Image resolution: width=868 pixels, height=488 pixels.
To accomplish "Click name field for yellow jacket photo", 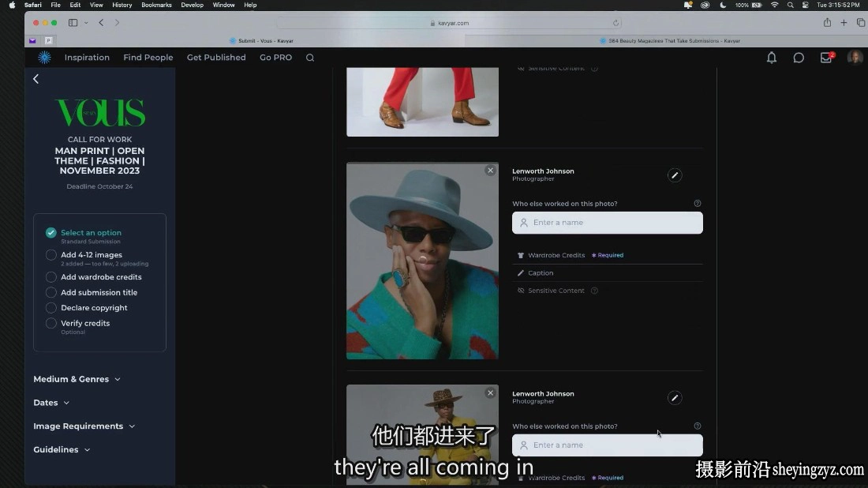I will click(x=608, y=445).
